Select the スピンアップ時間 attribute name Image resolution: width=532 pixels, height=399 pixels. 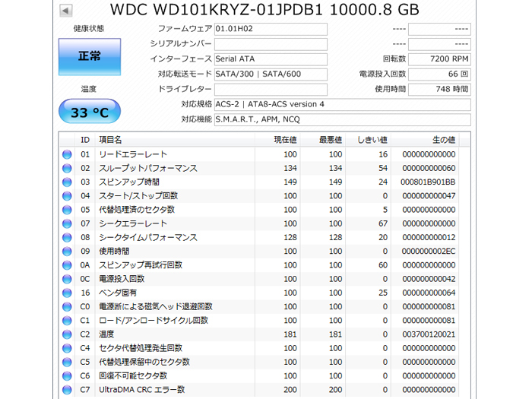129,182
